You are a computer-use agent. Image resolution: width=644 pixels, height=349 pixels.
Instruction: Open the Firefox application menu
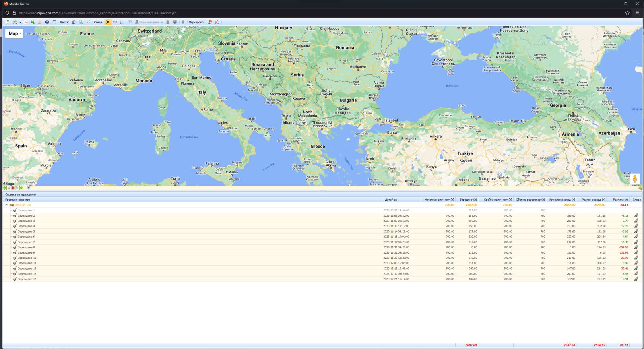click(637, 13)
